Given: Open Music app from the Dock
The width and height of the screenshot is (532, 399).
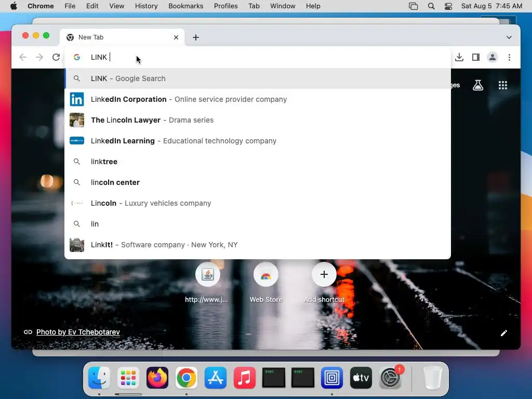Looking at the screenshot, I should point(245,378).
